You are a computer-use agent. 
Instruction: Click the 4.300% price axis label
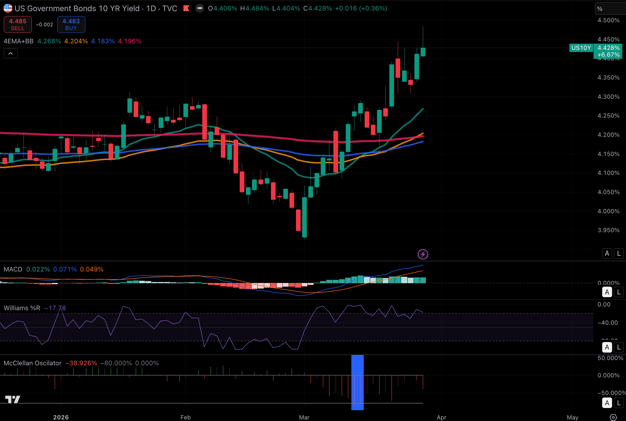tap(608, 97)
